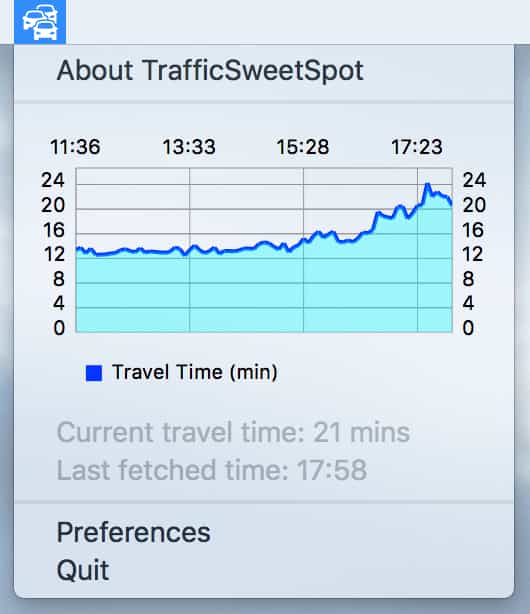Image resolution: width=530 pixels, height=614 pixels.
Task: Click the 13:33 time axis label
Action: click(x=189, y=147)
